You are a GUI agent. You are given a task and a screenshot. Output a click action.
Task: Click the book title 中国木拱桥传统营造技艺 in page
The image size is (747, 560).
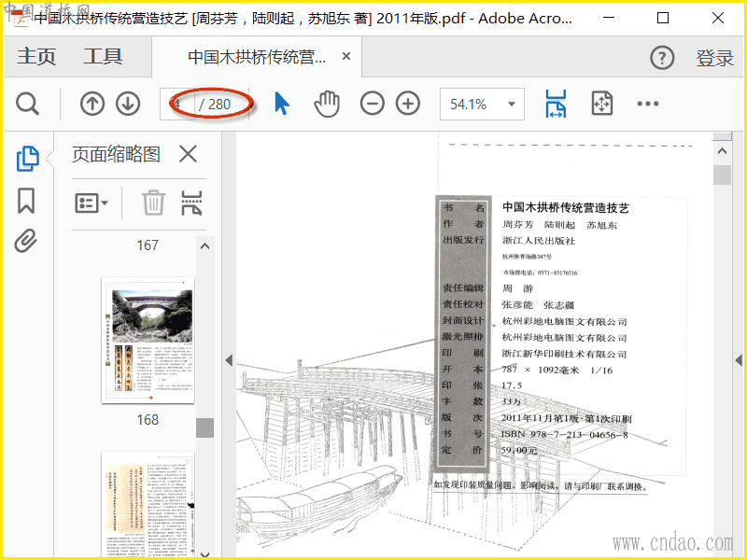coord(566,207)
